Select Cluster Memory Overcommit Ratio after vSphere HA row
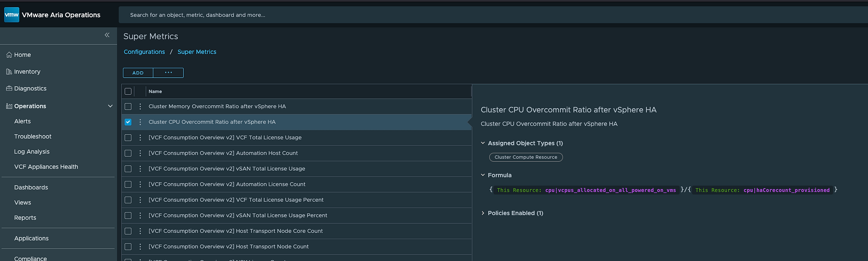 pyautogui.click(x=297, y=107)
